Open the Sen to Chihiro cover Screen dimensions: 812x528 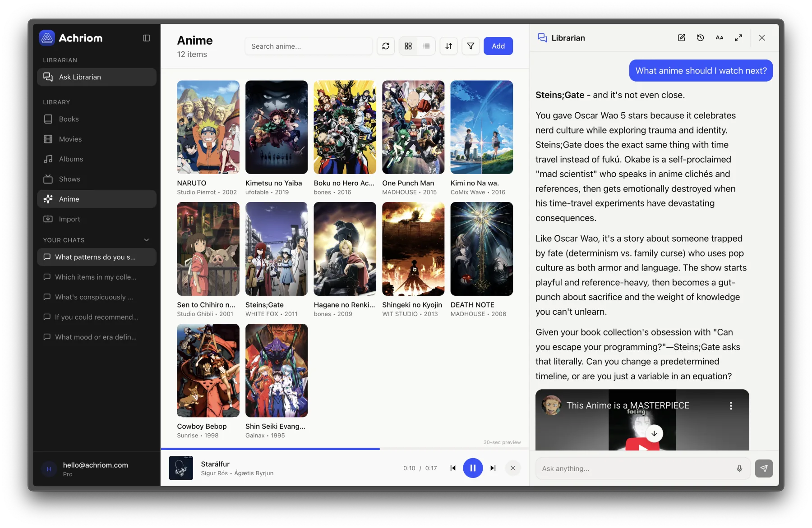click(208, 249)
